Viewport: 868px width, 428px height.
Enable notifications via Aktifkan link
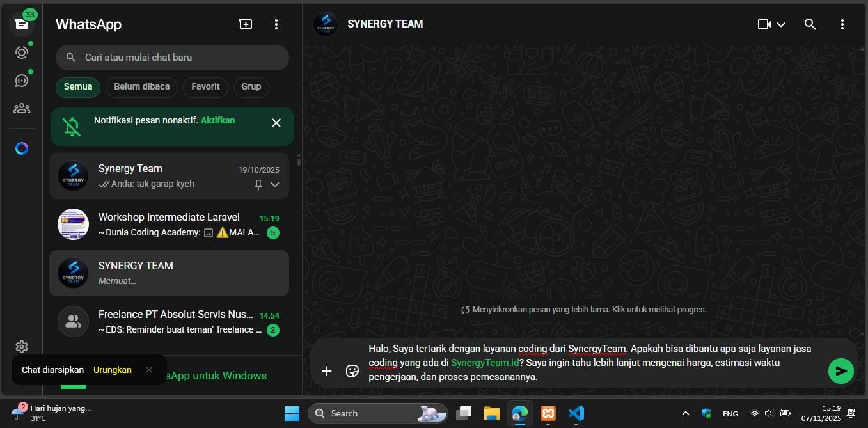tap(217, 120)
